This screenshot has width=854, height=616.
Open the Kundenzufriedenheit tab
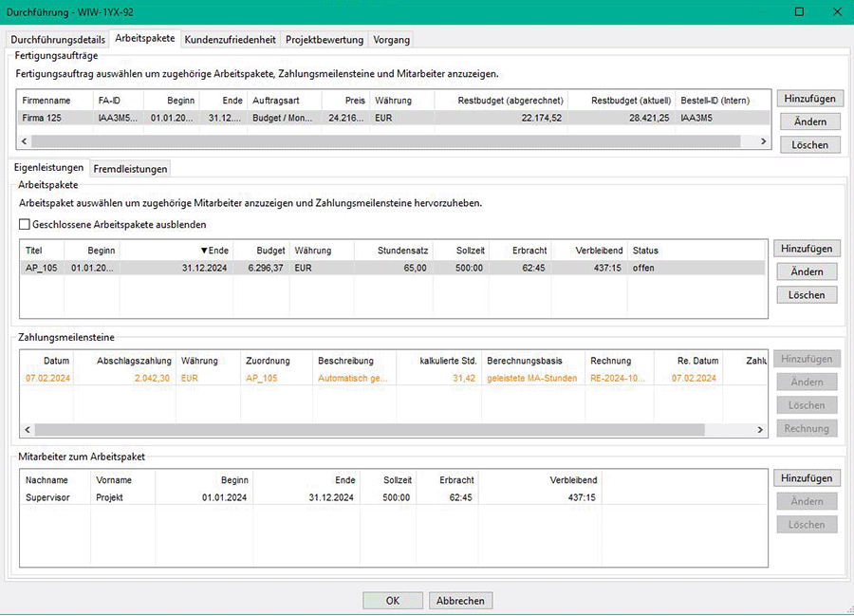pyautogui.click(x=231, y=39)
